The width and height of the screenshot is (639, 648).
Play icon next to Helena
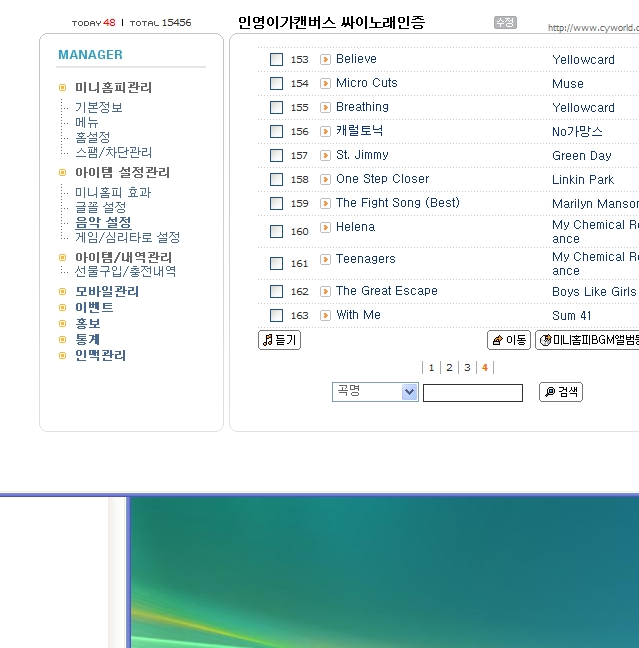[x=325, y=227]
